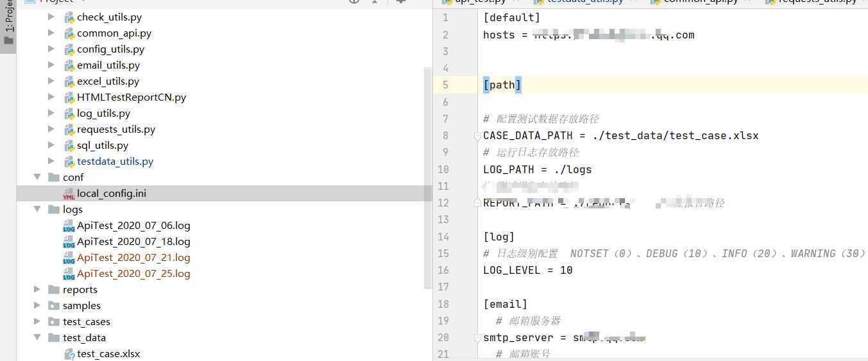Click the sql_utils.py Python file icon

pyautogui.click(x=69, y=146)
